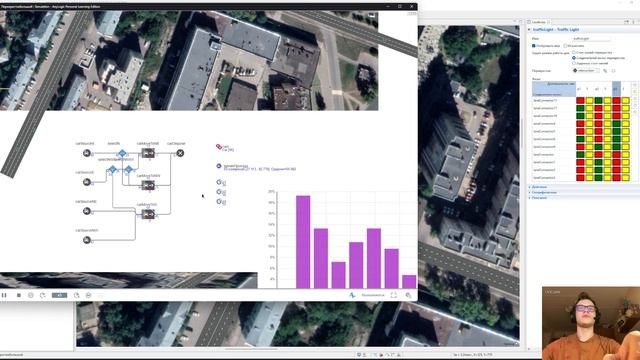The image size is (640, 360).
Task: Pause the running simulation
Action: tap(4, 295)
